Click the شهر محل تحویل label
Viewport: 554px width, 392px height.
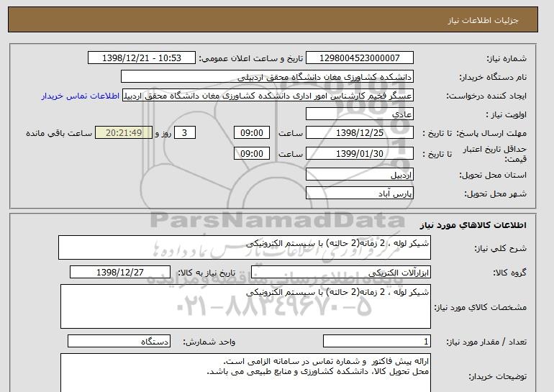tap(495, 194)
